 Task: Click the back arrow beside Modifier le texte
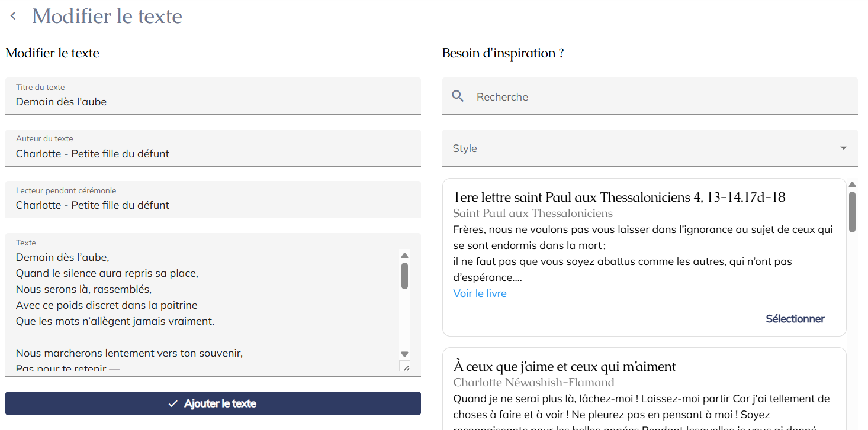tap(14, 17)
